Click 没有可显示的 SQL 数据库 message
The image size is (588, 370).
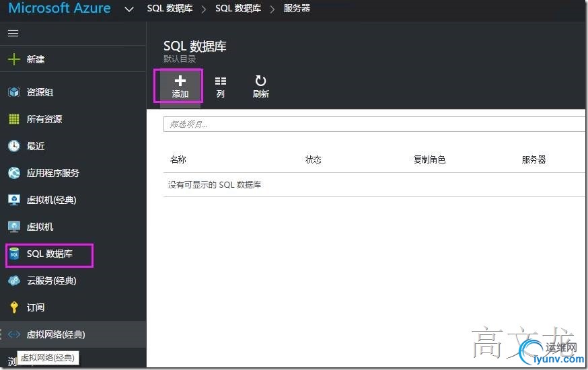point(215,185)
